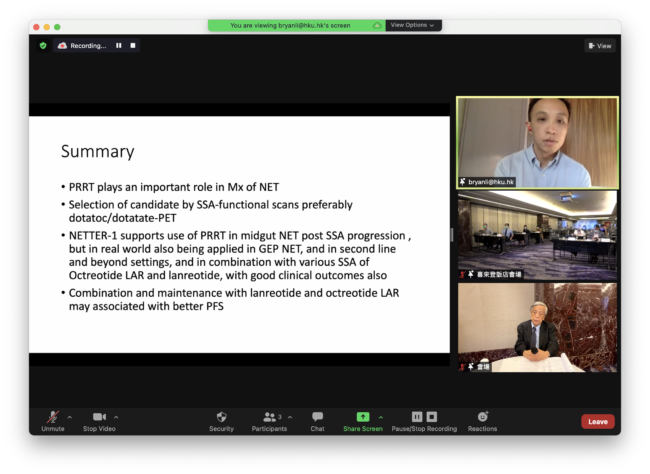Open the View layout menu
650x474 pixels.
600,45
